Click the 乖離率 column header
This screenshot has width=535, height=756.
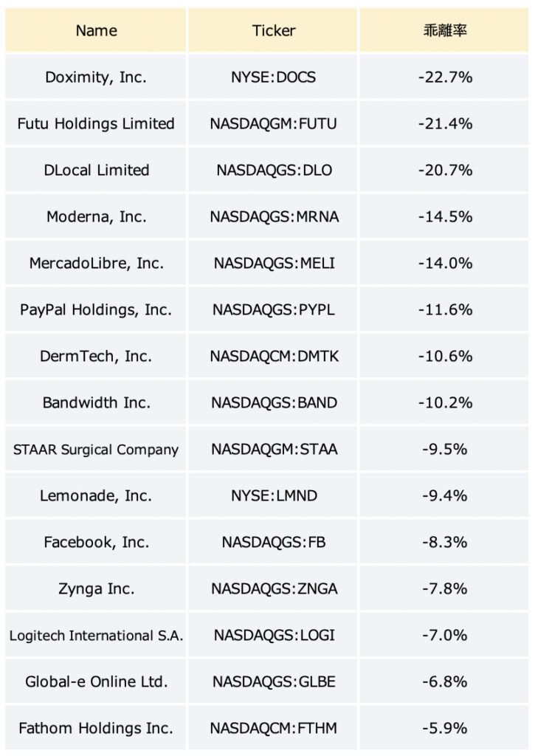(x=444, y=30)
